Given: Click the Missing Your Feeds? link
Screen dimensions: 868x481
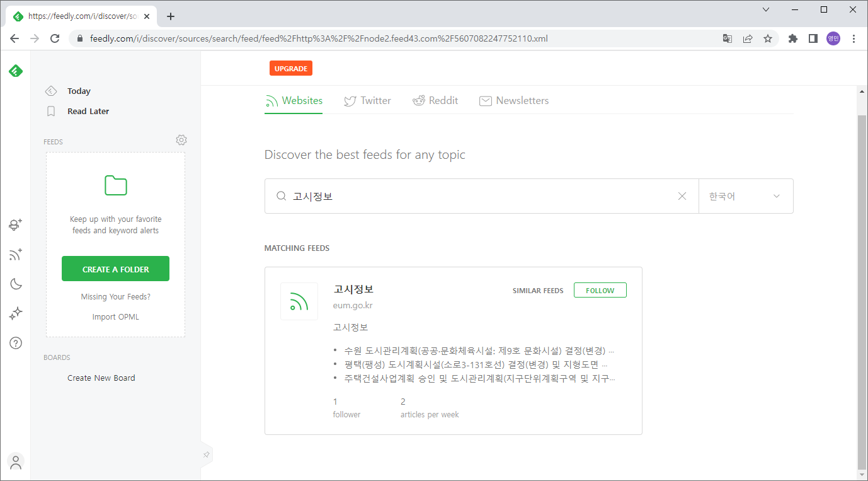Looking at the screenshot, I should 116,297.
